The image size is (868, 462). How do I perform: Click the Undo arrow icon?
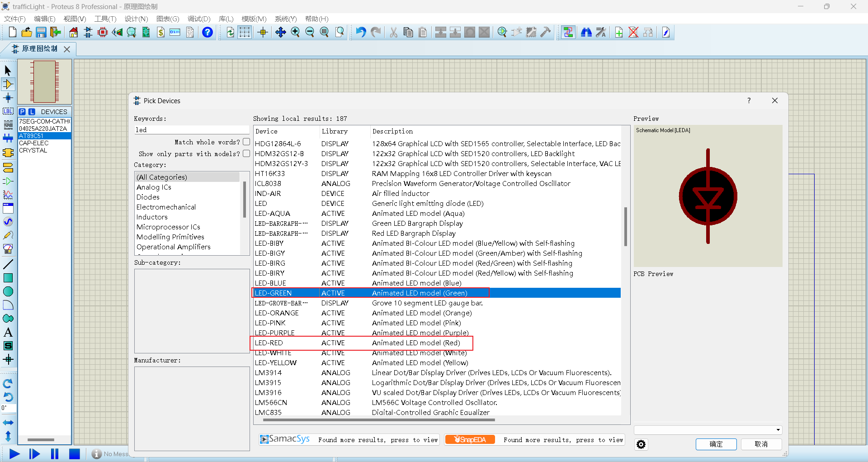pos(361,32)
